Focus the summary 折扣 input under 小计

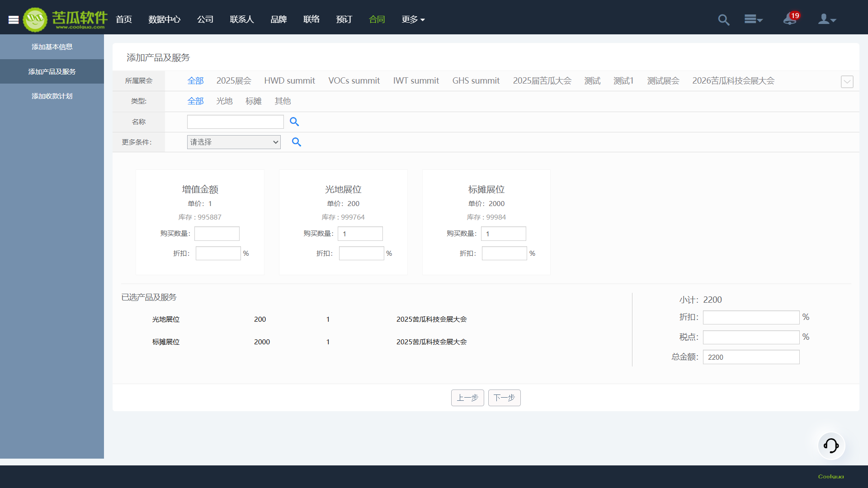[x=751, y=317]
